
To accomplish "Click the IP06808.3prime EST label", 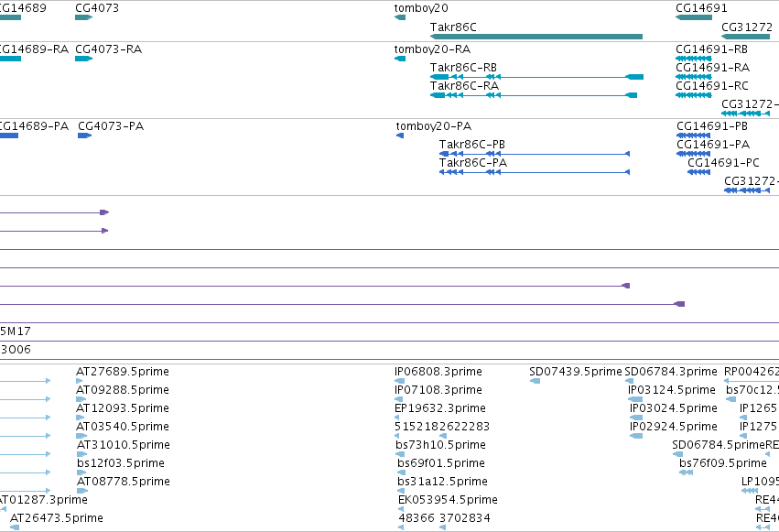I will [x=438, y=372].
